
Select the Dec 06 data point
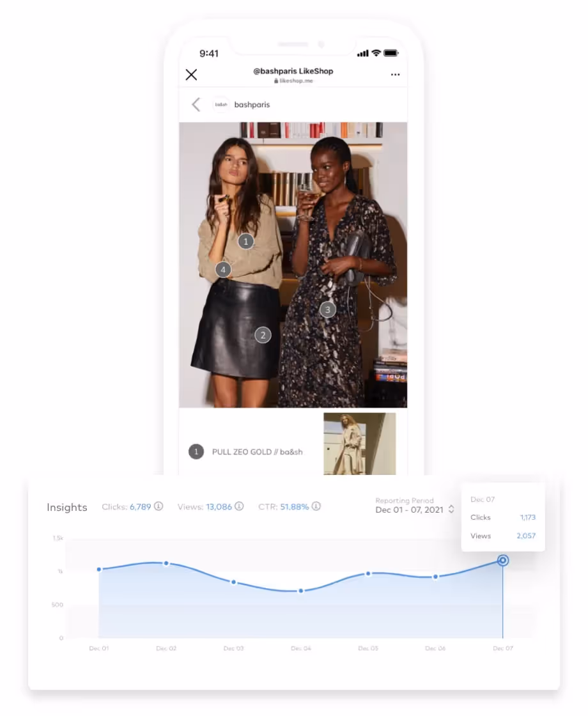pyautogui.click(x=435, y=577)
